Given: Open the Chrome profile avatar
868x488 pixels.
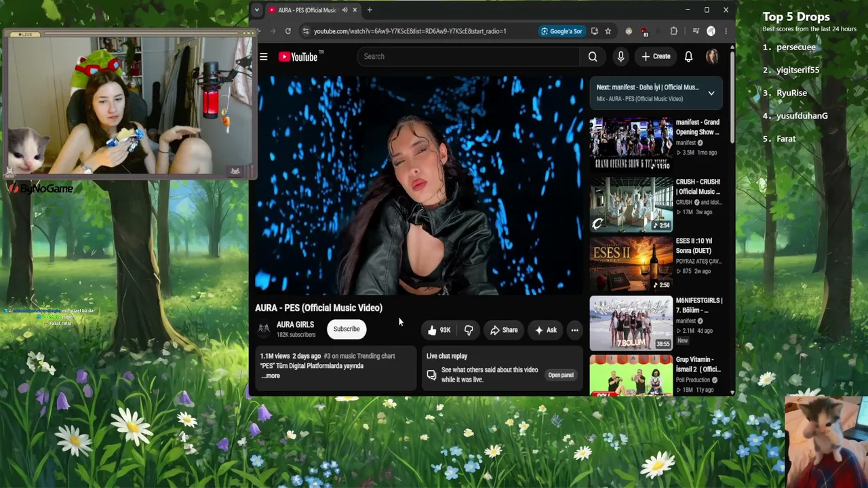Looking at the screenshot, I should [x=711, y=31].
